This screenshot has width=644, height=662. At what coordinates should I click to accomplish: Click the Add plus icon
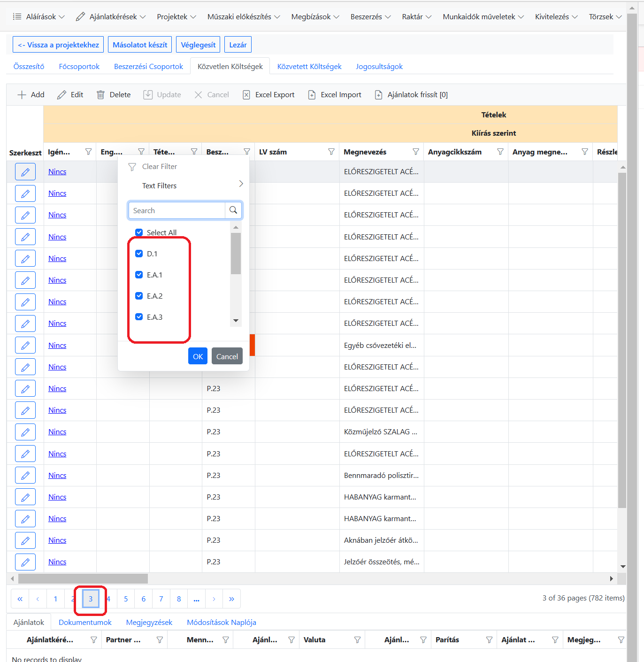tap(22, 95)
